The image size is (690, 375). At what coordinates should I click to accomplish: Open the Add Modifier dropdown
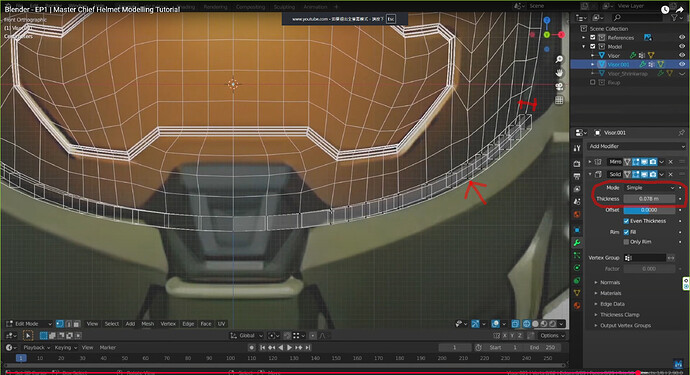(636, 146)
